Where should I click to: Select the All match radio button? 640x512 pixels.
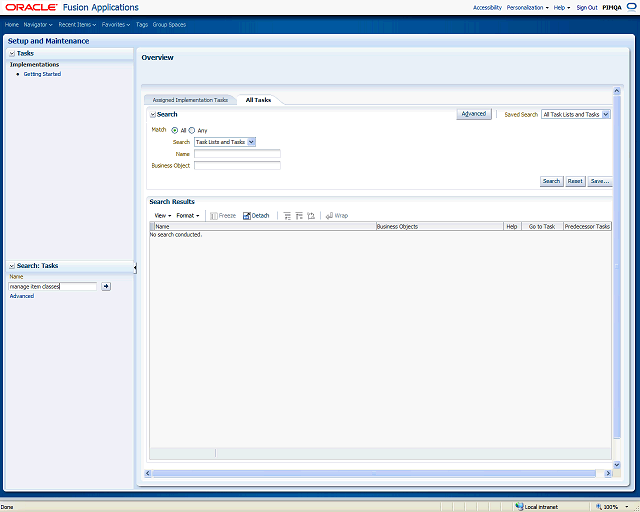point(175,130)
